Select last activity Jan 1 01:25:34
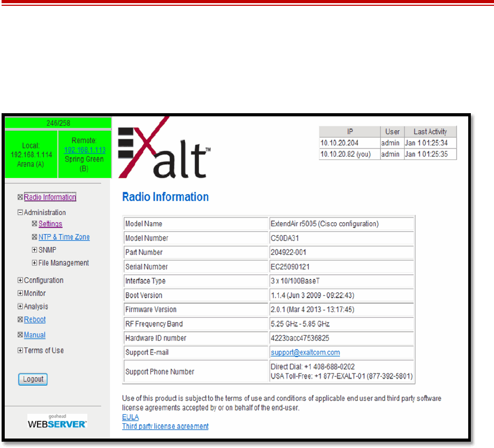 426,143
